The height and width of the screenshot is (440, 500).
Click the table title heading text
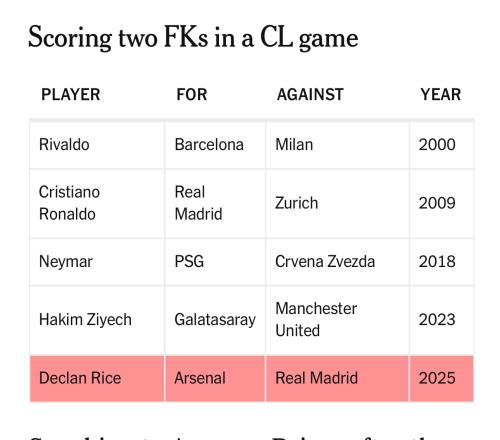click(193, 38)
